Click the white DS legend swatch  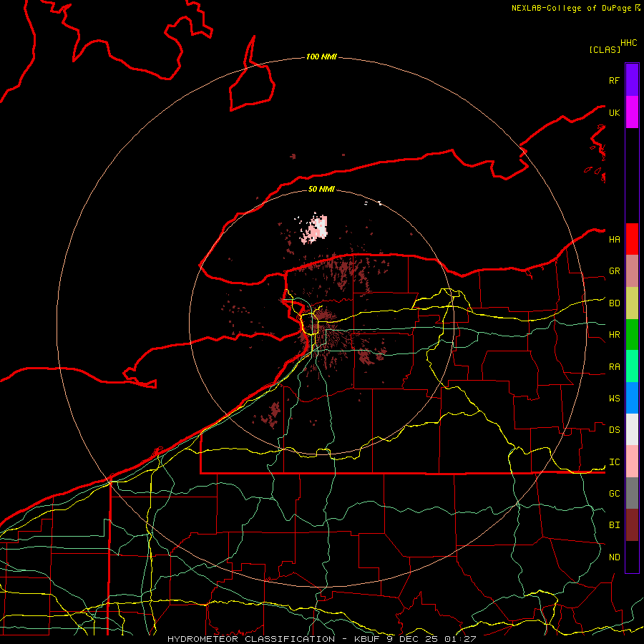click(632, 429)
